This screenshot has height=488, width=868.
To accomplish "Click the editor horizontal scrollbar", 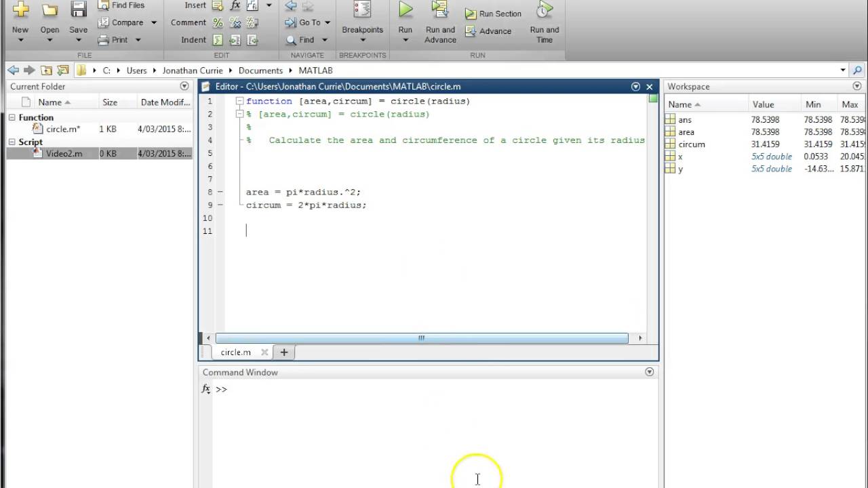I will coord(421,338).
